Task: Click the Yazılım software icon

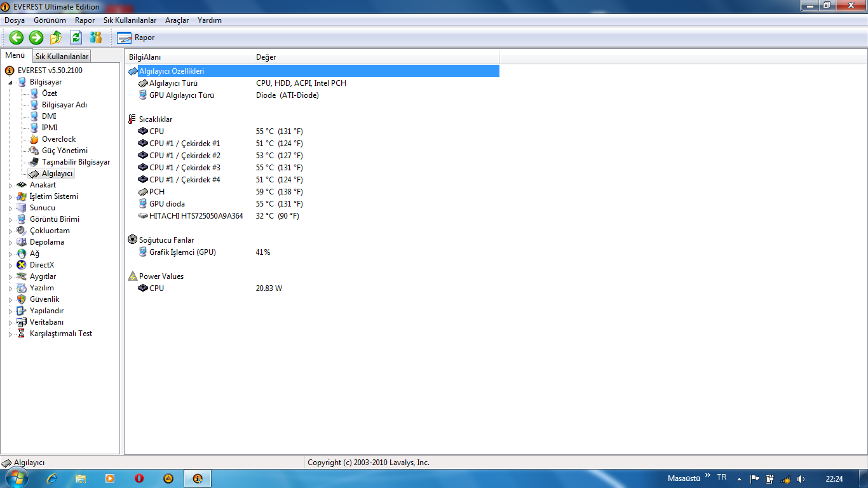Action: pos(22,288)
